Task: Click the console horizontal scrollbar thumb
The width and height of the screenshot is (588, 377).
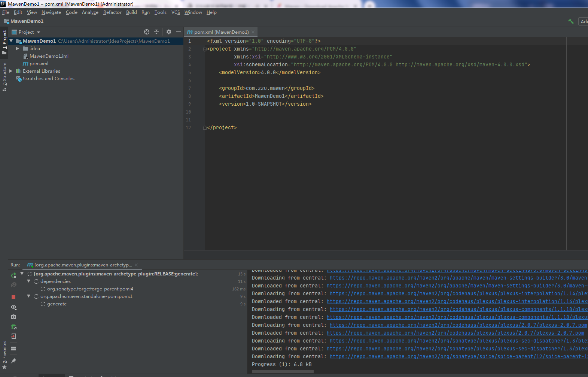Action: [x=283, y=372]
